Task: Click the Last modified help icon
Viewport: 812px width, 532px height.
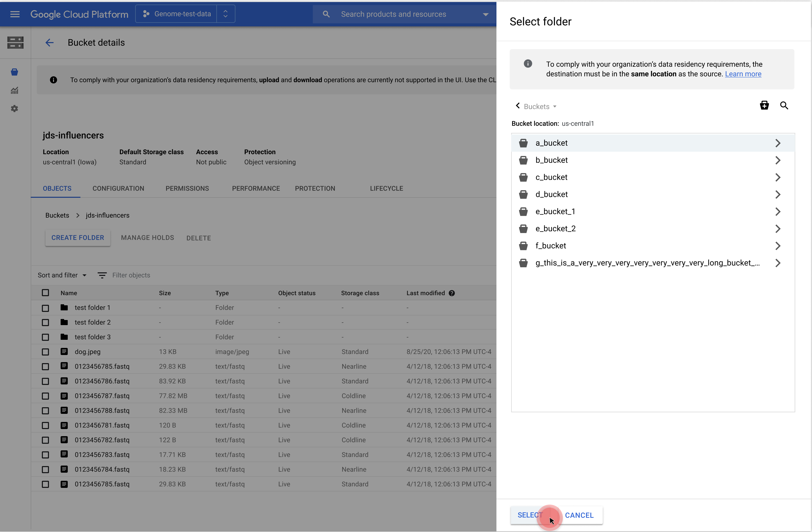Action: 452,293
